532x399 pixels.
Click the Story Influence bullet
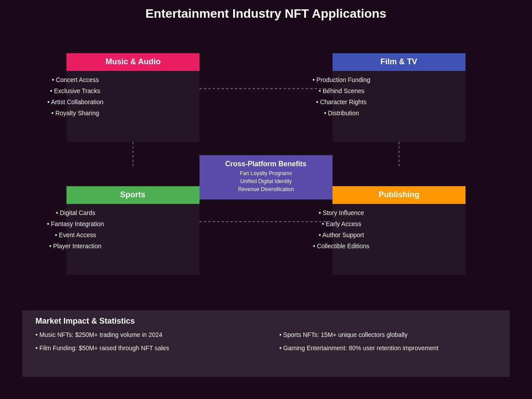coord(341,213)
